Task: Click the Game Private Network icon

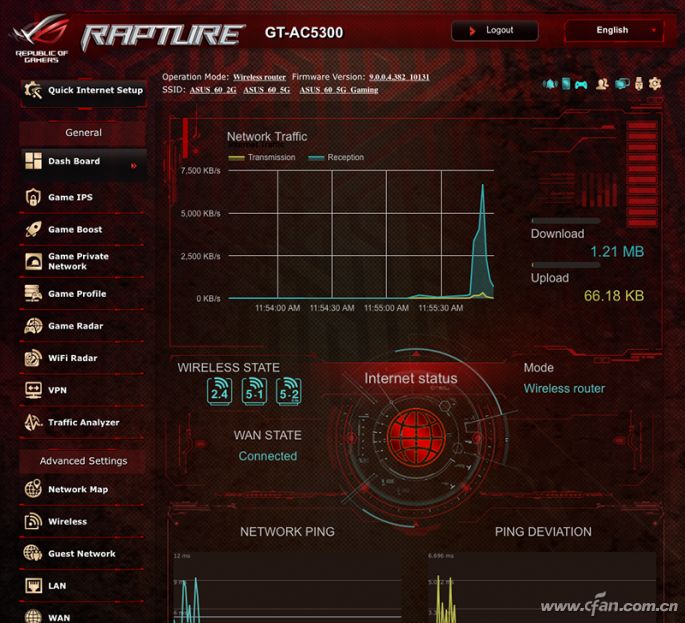Action: pyautogui.click(x=33, y=261)
